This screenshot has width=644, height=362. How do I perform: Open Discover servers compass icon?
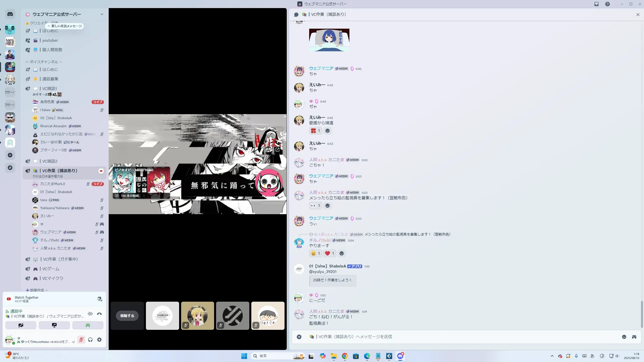[x=10, y=168]
